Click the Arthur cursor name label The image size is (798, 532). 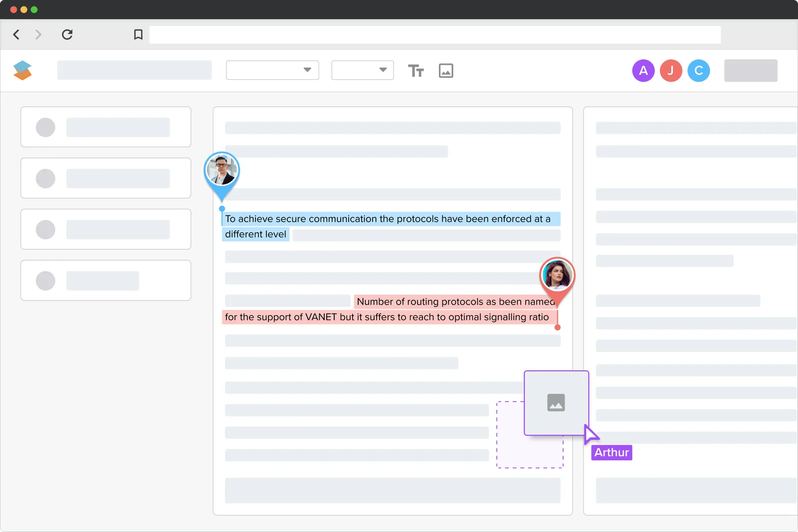click(x=611, y=453)
